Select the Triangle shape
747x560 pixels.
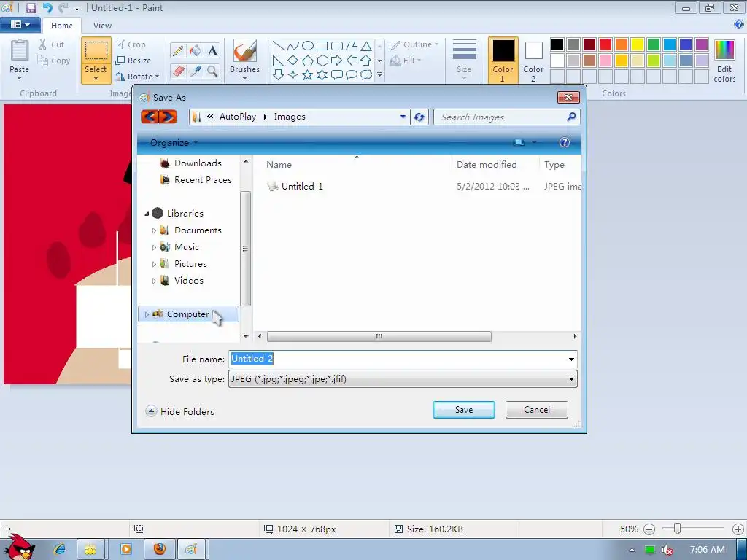(x=366, y=46)
